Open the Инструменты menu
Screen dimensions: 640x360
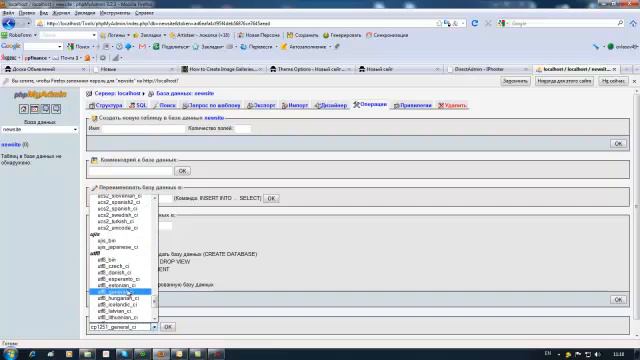[x=115, y=13]
